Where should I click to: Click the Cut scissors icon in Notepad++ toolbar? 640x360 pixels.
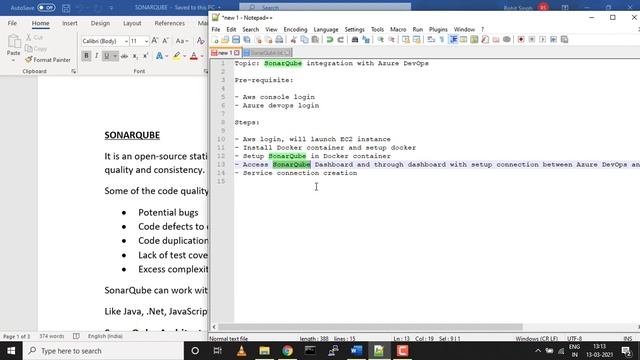(293, 40)
